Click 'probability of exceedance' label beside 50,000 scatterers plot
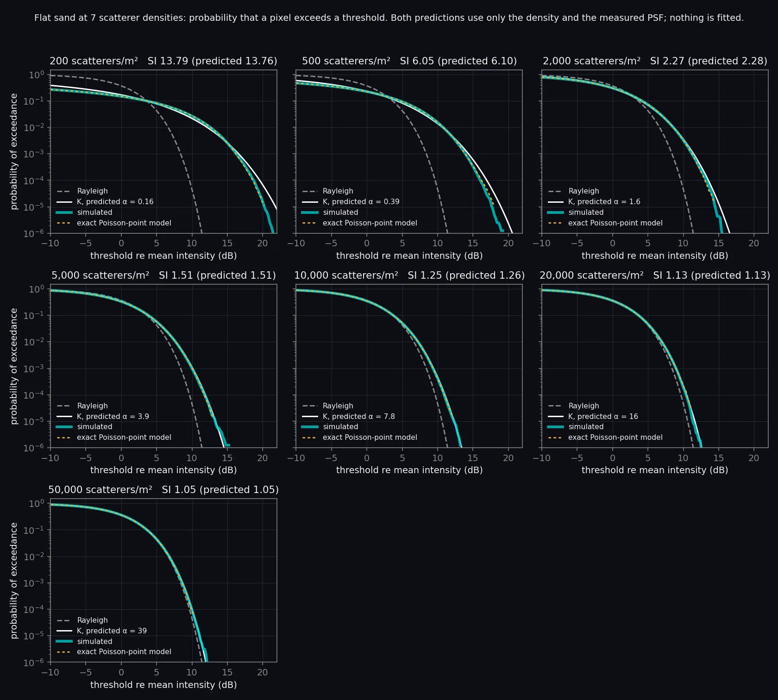 click(x=14, y=581)
